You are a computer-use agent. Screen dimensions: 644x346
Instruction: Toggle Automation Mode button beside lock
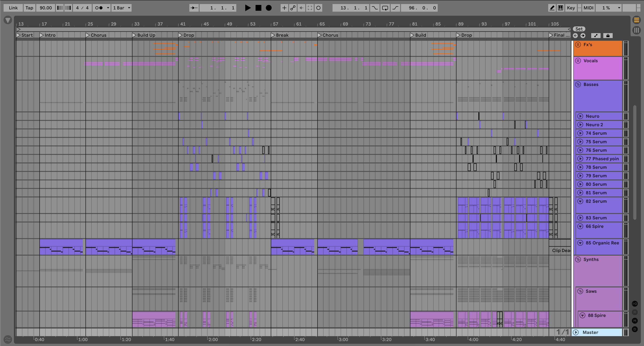tap(596, 36)
